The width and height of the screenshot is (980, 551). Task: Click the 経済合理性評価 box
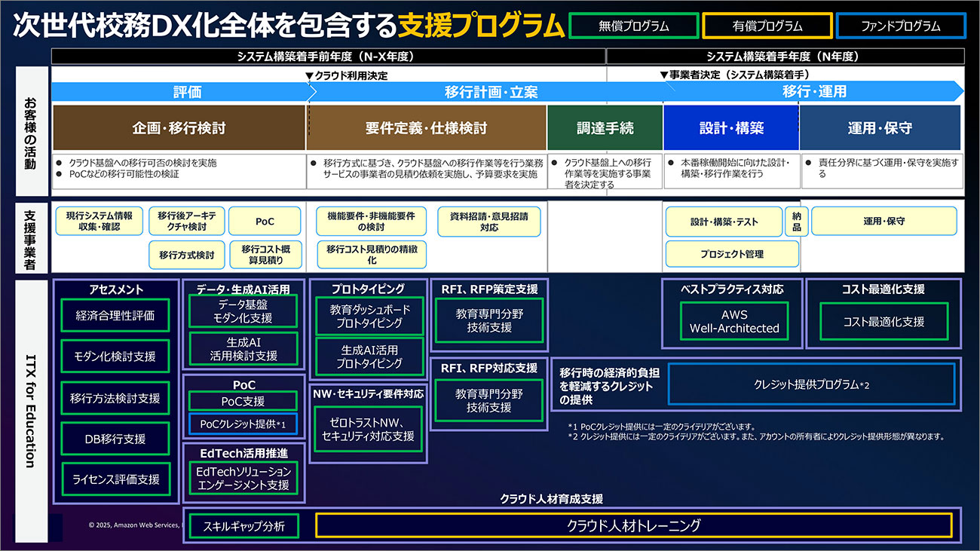point(115,316)
